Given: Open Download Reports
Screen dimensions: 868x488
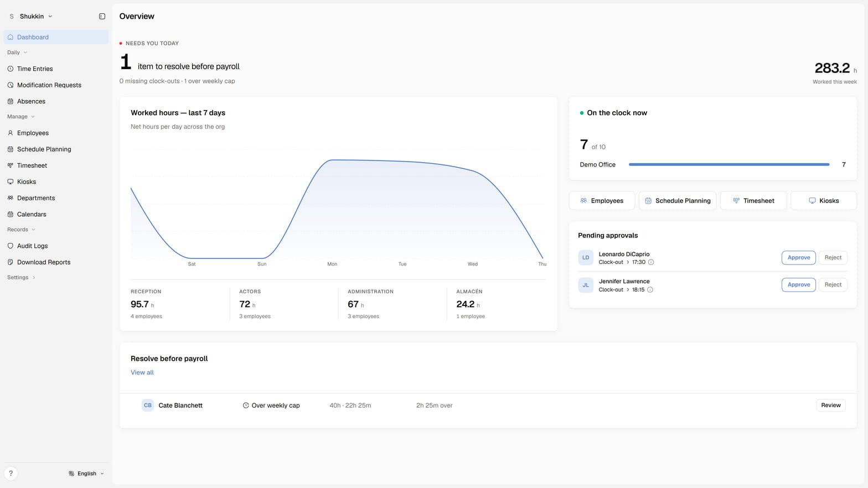Looking at the screenshot, I should point(56,262).
